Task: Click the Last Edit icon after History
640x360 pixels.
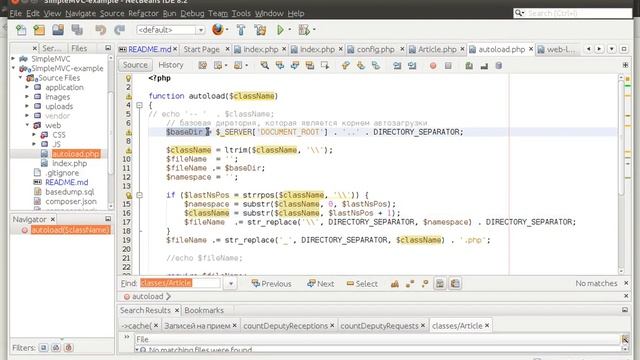Action: [202, 65]
